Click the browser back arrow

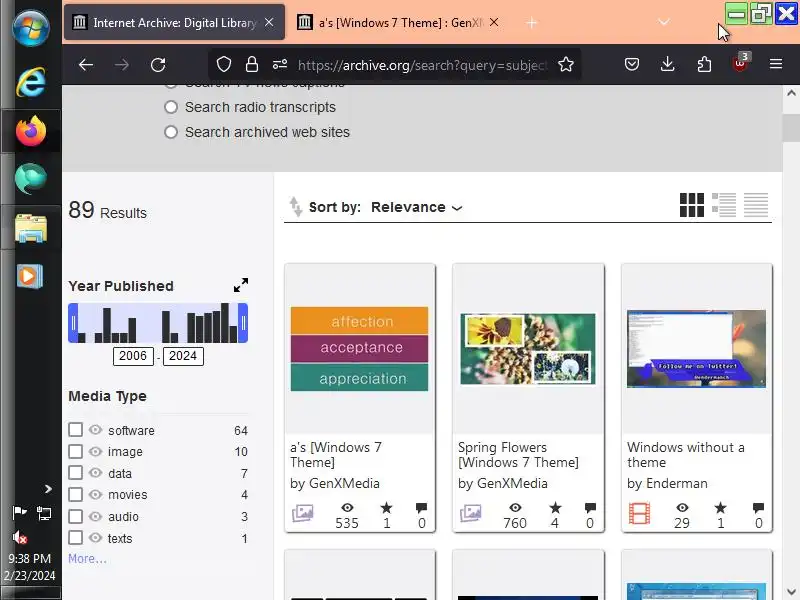tap(86, 65)
